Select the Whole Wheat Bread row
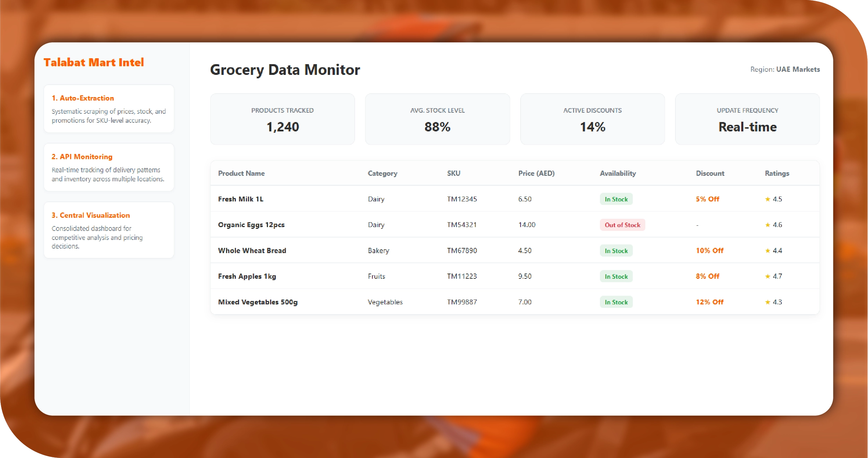Image resolution: width=868 pixels, height=458 pixels. (x=252, y=251)
